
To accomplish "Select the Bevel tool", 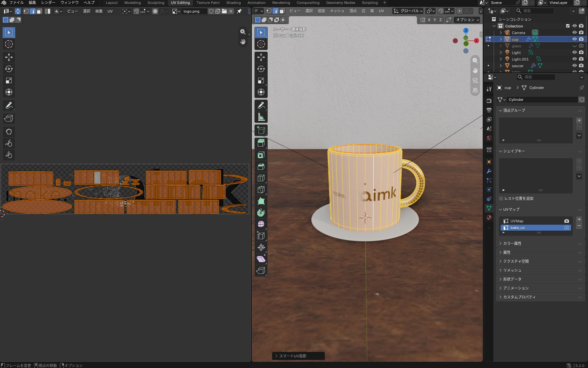I will pyautogui.click(x=261, y=167).
